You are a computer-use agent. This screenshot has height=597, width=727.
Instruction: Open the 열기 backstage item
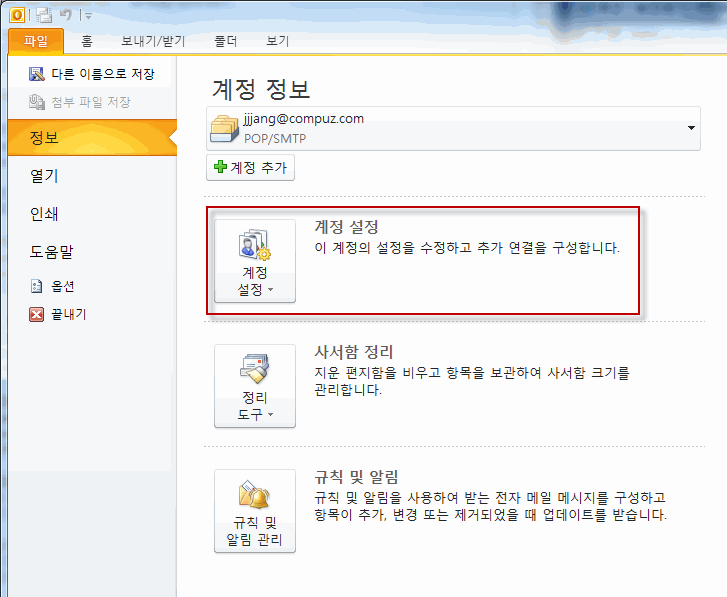coord(44,176)
